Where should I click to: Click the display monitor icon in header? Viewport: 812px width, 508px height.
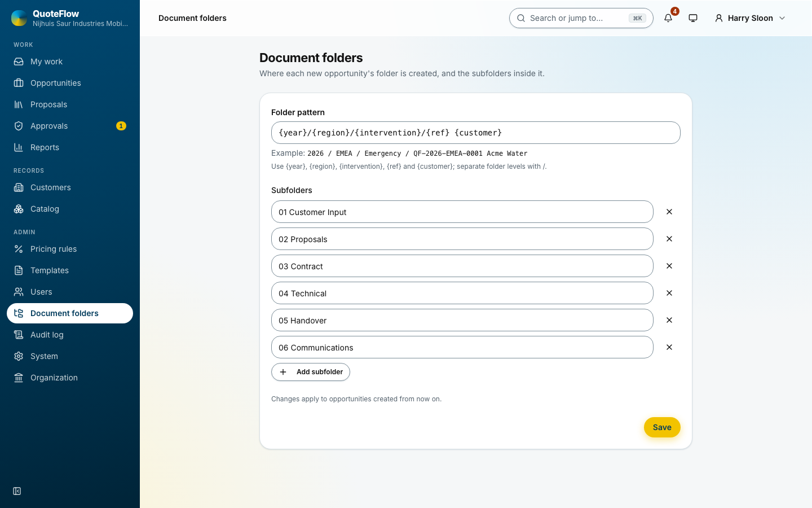(x=693, y=18)
